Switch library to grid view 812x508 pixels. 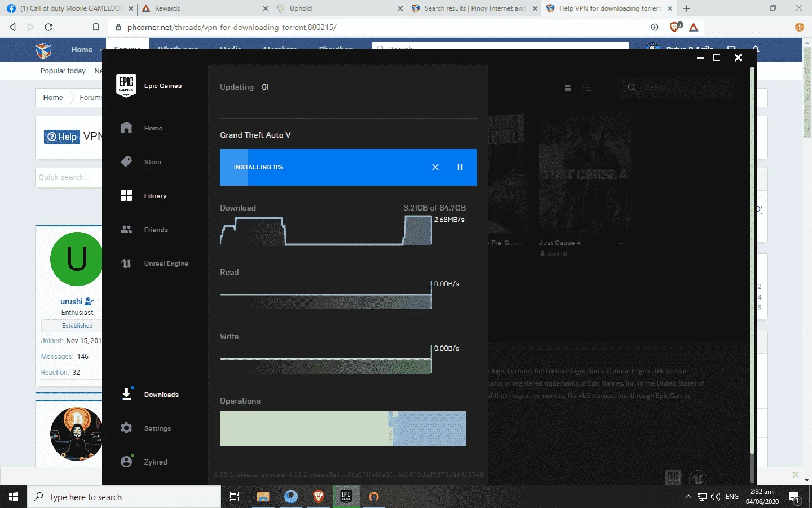click(568, 87)
